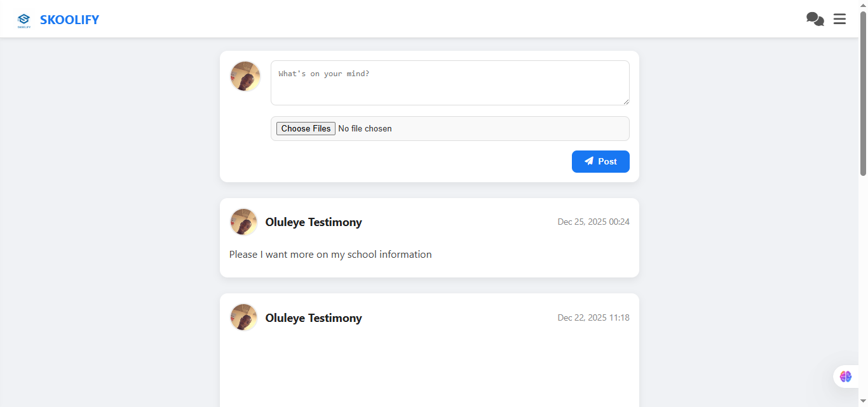Open the chat messages icon
Image resolution: width=868 pixels, height=407 pixels.
click(x=815, y=19)
